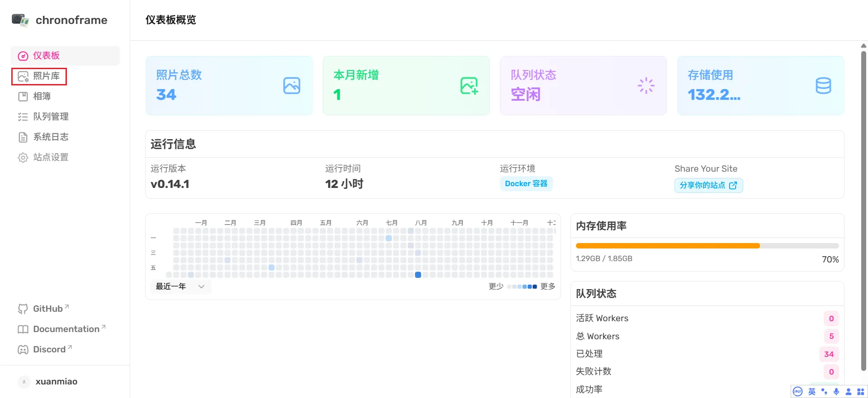868x398 pixels.
Task: Click the GitHub icon in sidebar
Action: pyautogui.click(x=23, y=309)
